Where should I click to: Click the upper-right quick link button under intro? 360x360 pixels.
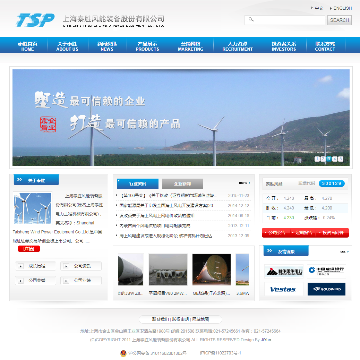pos(81,266)
